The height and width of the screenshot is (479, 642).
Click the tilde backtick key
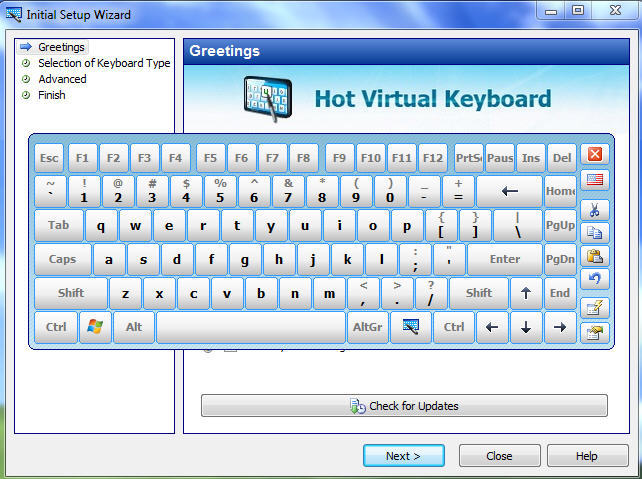(x=50, y=191)
